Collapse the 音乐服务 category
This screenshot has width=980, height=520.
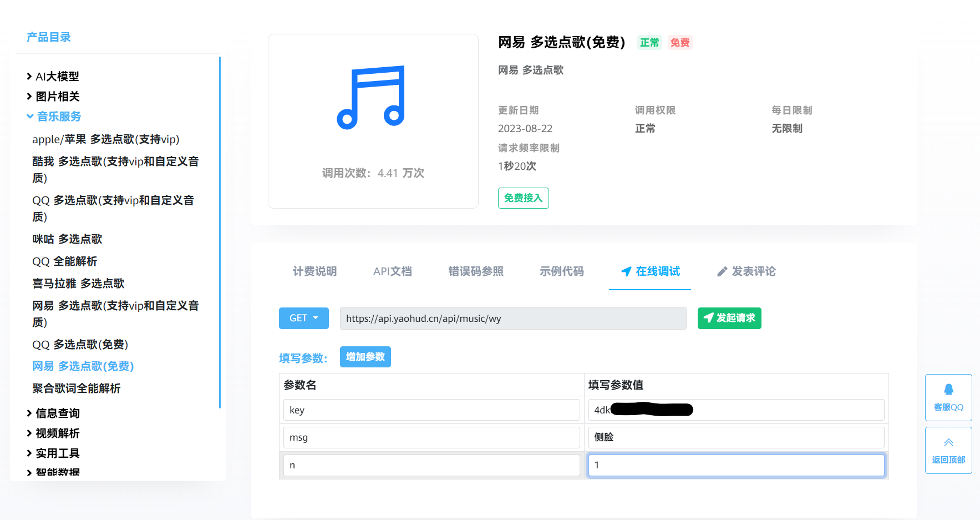point(54,117)
